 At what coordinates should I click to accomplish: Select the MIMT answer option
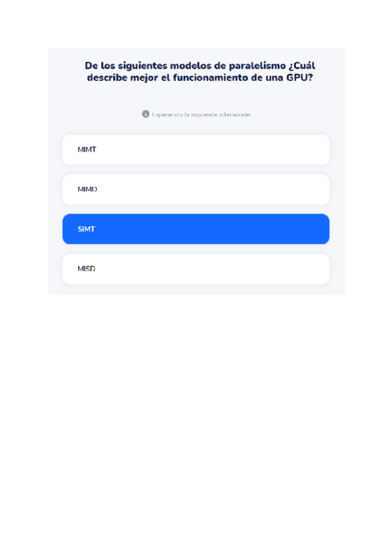(195, 150)
